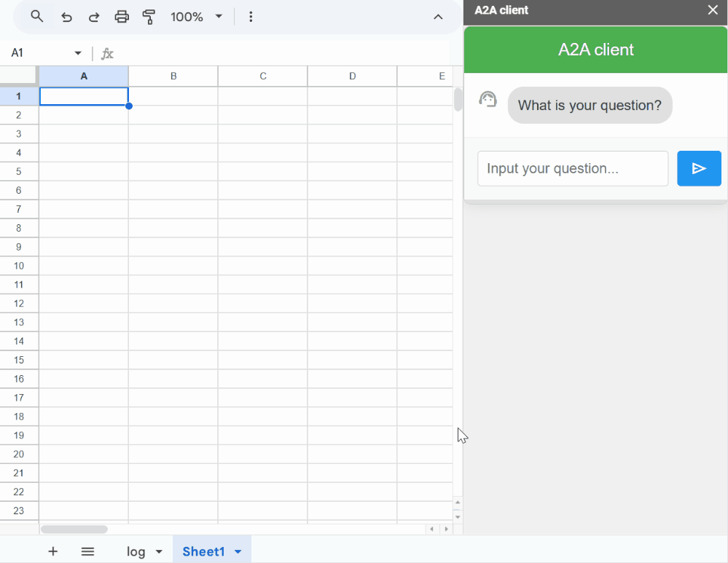Expand the Name box dropdown arrow
Viewport: 728px width, 563px height.
(78, 53)
